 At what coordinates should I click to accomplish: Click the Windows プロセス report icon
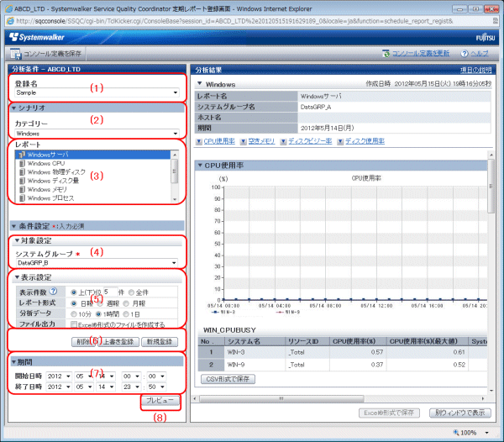tap(22, 198)
